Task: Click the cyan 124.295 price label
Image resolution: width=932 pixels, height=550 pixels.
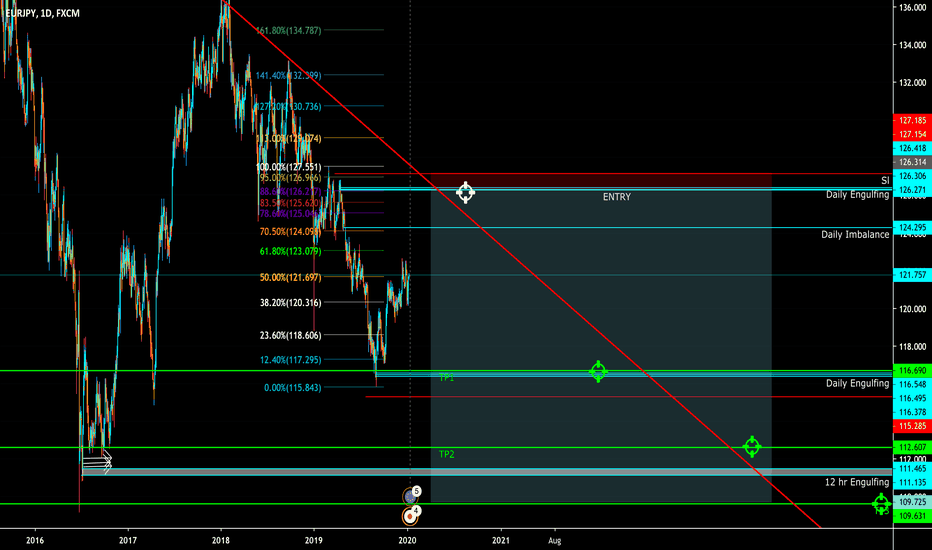Action: tap(911, 228)
